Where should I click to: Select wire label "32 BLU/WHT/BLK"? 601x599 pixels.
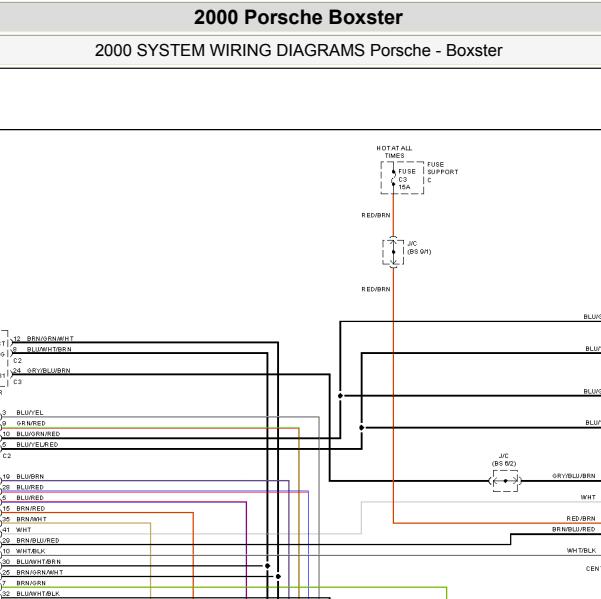pos(31,594)
